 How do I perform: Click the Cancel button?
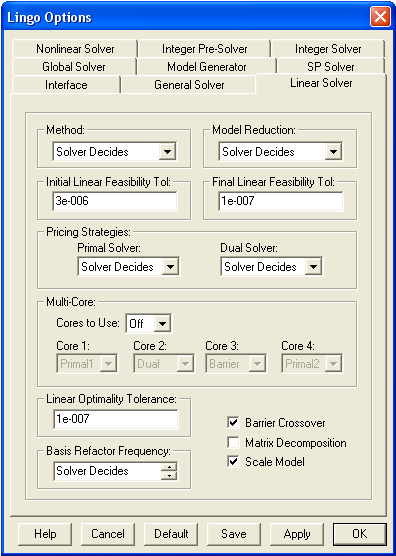click(108, 534)
